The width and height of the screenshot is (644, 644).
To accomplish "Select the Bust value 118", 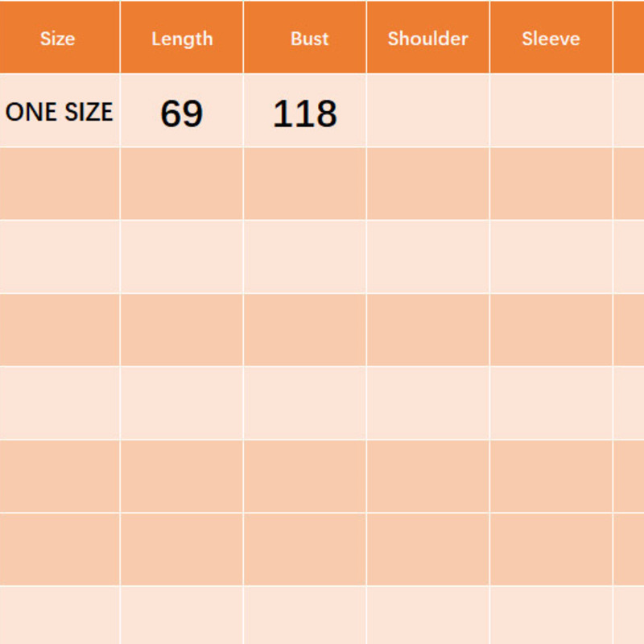I will [x=305, y=114].
